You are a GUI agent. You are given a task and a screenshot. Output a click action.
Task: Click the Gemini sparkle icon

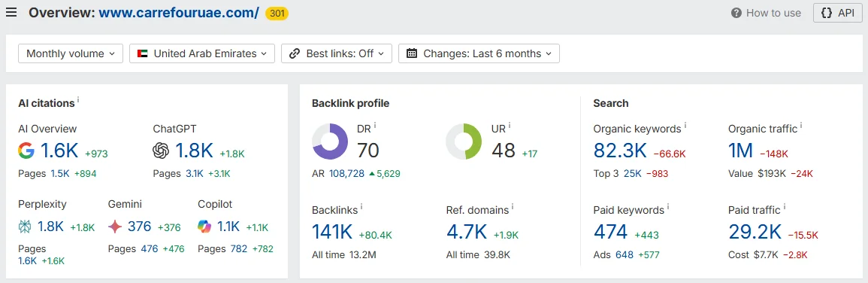click(x=115, y=227)
